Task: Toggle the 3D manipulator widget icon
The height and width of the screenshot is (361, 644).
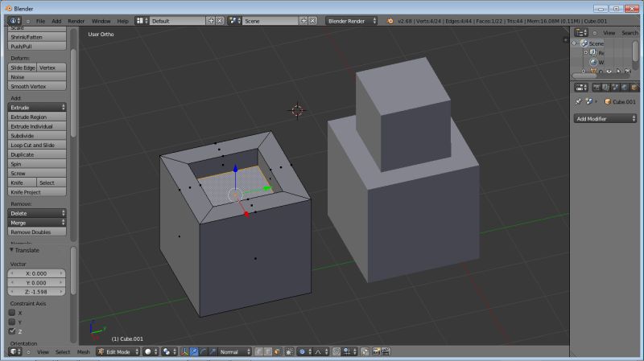Action: (185, 352)
